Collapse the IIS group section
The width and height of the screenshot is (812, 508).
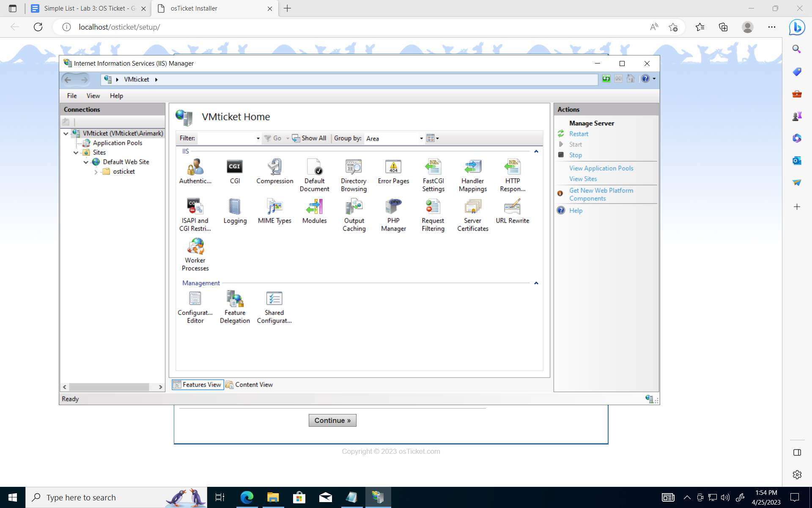point(536,152)
